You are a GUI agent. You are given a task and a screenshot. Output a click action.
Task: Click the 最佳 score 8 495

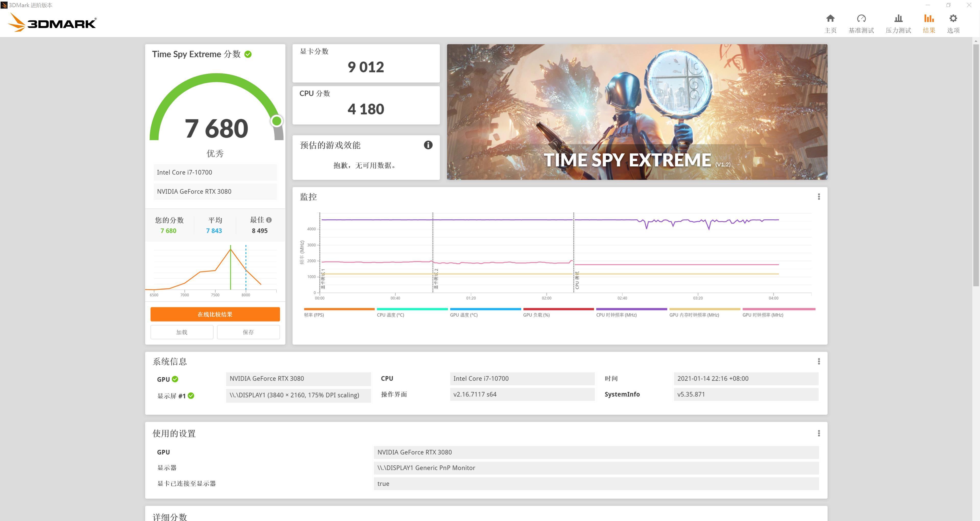tap(260, 231)
